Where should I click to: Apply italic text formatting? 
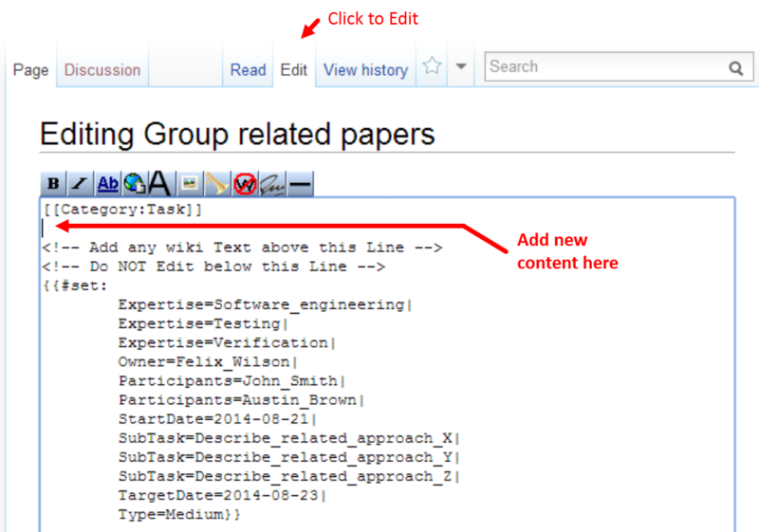pyautogui.click(x=81, y=184)
